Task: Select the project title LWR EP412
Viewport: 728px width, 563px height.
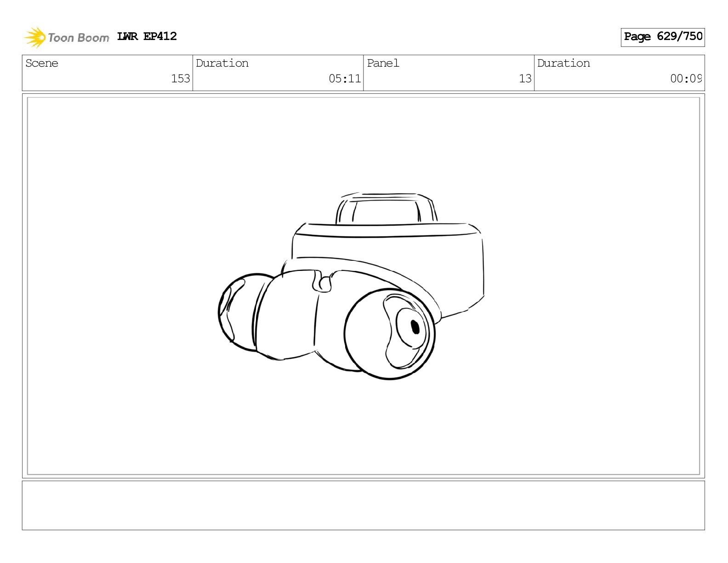Action: click(147, 36)
